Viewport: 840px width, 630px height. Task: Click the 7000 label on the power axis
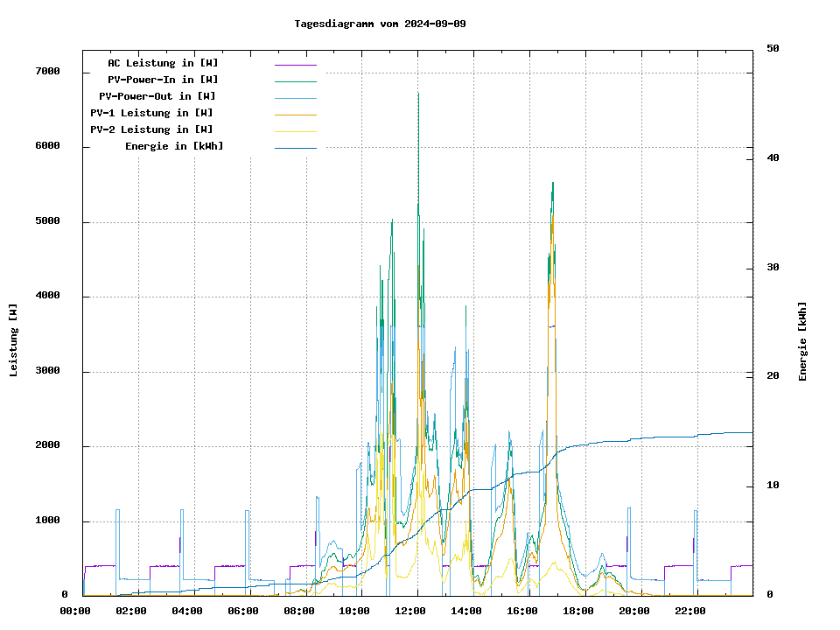47,72
